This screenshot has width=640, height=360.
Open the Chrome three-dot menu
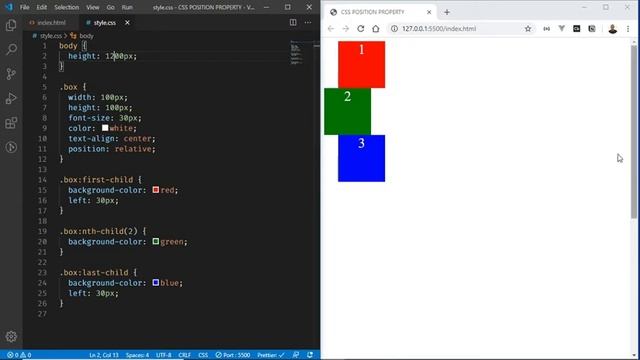coord(628,29)
